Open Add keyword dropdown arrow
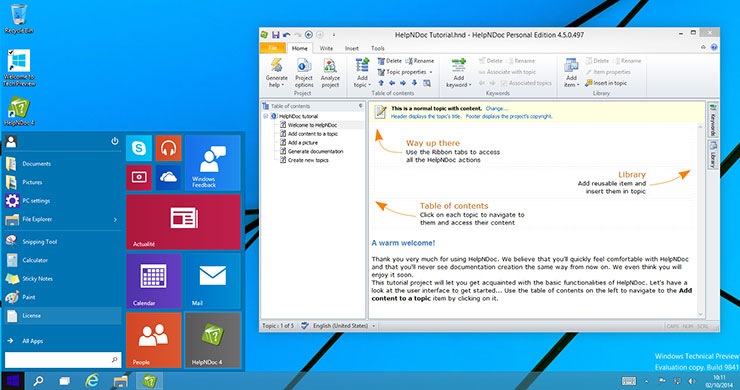Screen dimensions: 740x390 [470, 85]
